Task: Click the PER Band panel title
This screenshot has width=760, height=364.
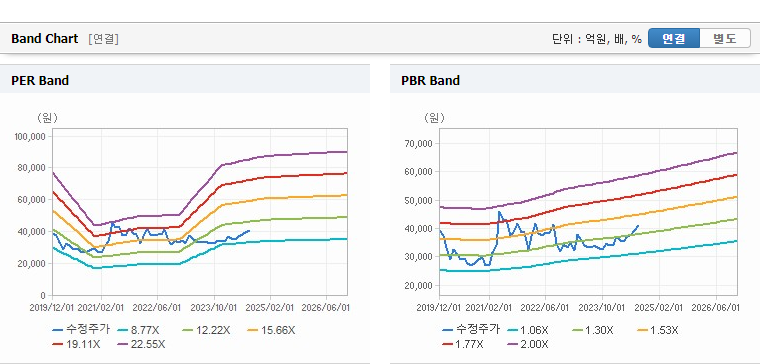Action: pos(40,80)
